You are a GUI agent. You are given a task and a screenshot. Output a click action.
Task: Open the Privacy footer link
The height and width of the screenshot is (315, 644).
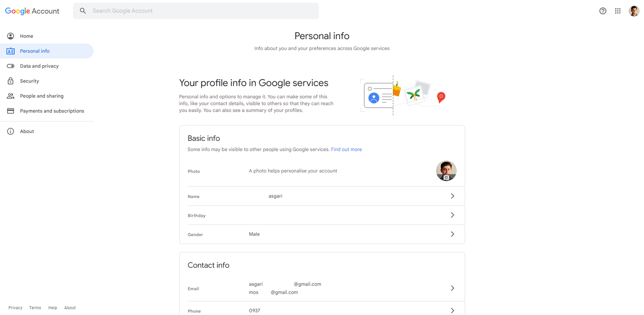click(15, 308)
